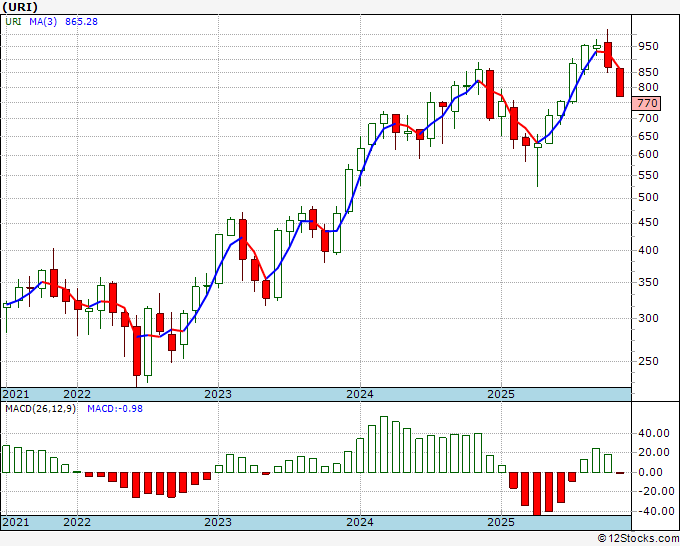Click the MACD:-0.98 value readout
The height and width of the screenshot is (546, 680).
click(115, 409)
